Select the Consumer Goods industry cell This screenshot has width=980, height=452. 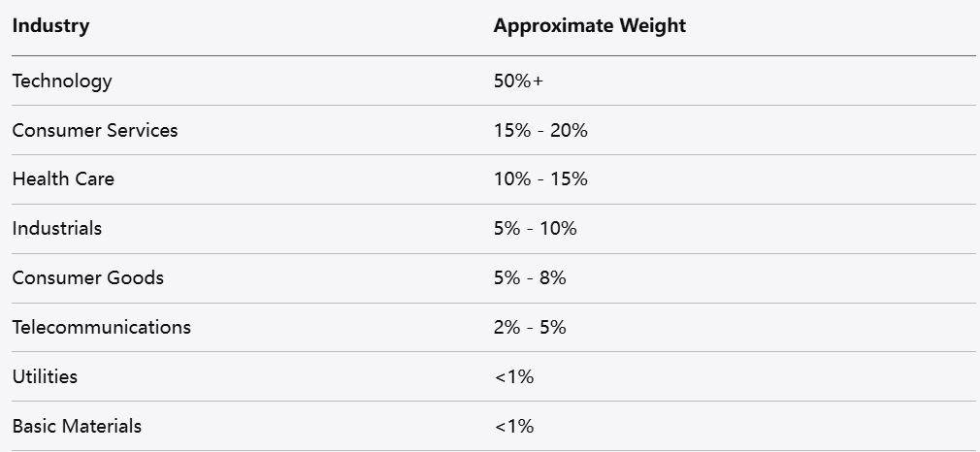click(x=88, y=278)
